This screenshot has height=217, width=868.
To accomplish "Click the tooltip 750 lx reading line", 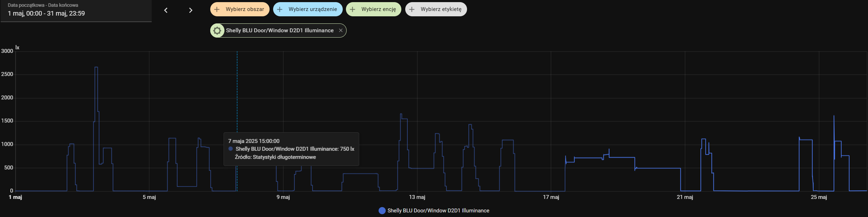I will 291,149.
